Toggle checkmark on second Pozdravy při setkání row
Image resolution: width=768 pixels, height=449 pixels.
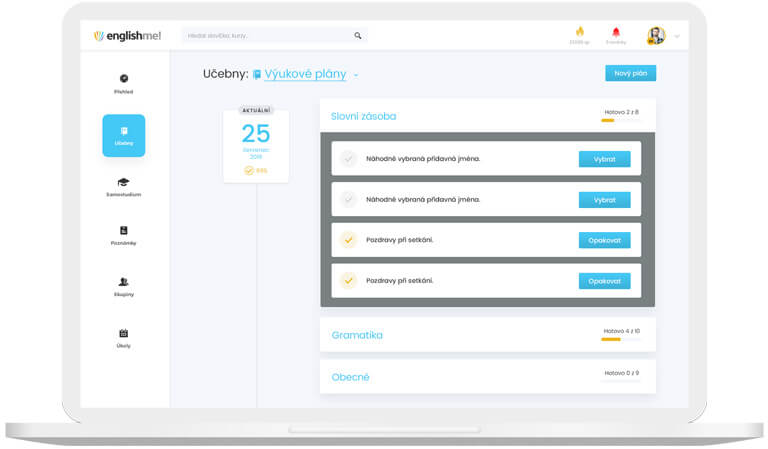[348, 281]
